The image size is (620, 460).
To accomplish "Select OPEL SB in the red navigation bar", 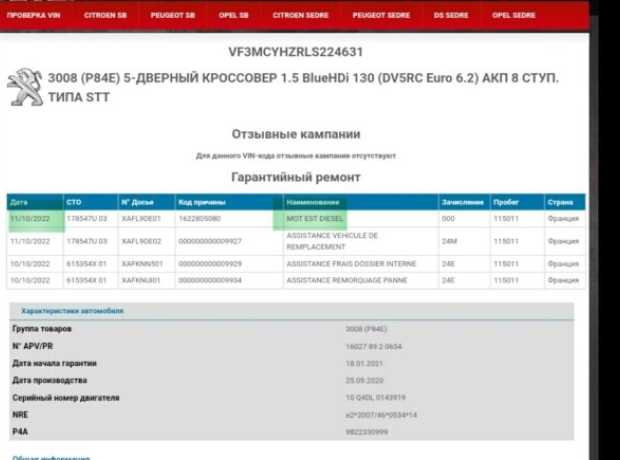I will pyautogui.click(x=234, y=15).
